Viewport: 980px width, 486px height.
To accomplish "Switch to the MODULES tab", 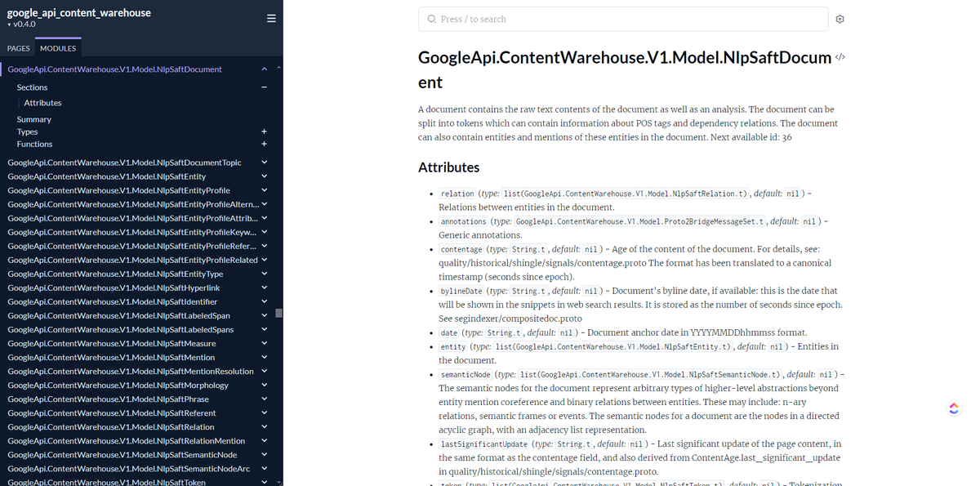I will 58,48.
